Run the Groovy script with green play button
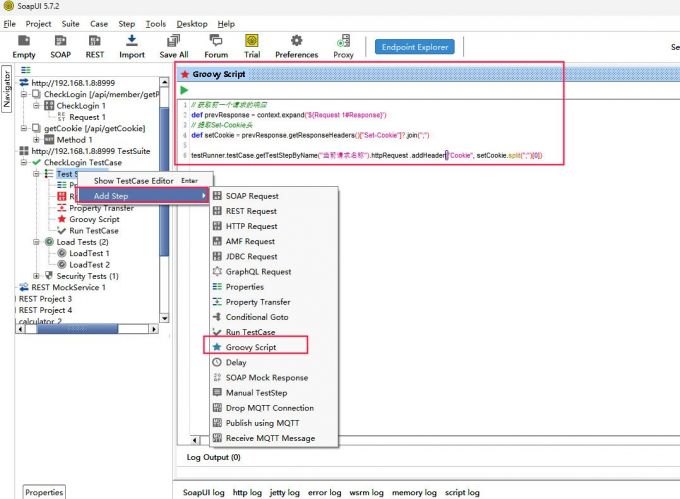680x499 pixels. point(184,90)
